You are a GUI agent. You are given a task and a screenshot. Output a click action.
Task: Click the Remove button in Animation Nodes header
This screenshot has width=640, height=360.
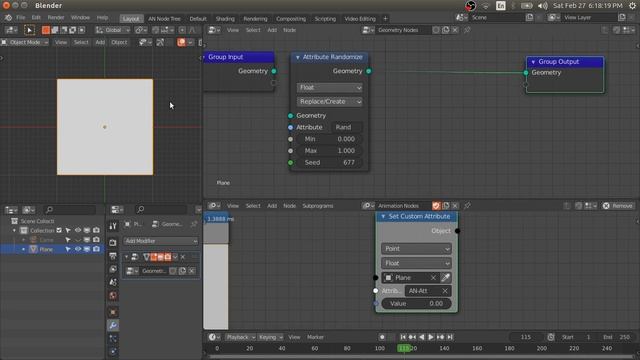coord(618,206)
